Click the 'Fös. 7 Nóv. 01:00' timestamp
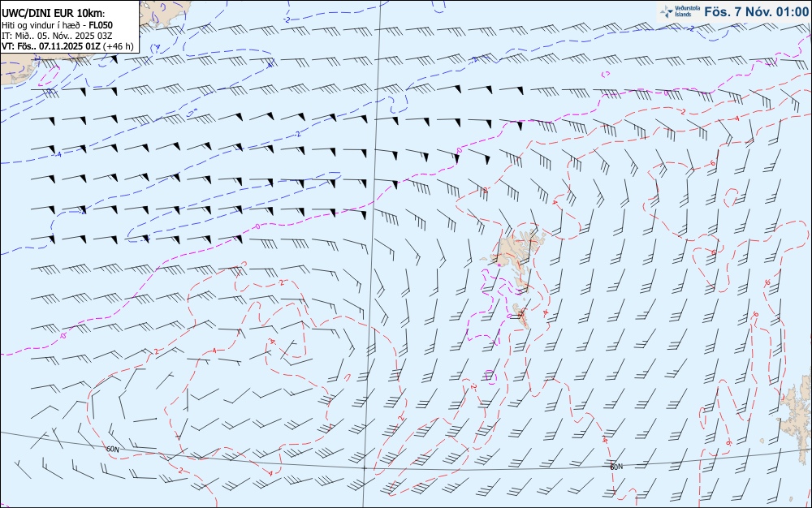812x508 pixels. [x=756, y=12]
